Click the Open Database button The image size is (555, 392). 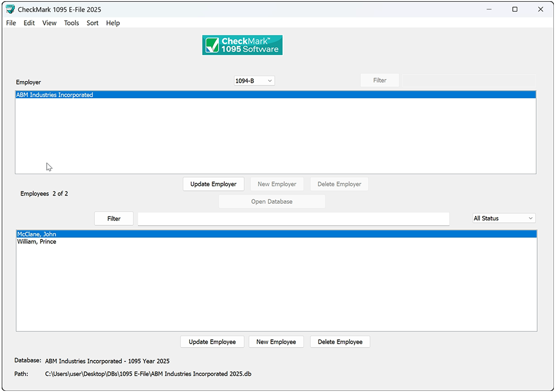point(272,202)
